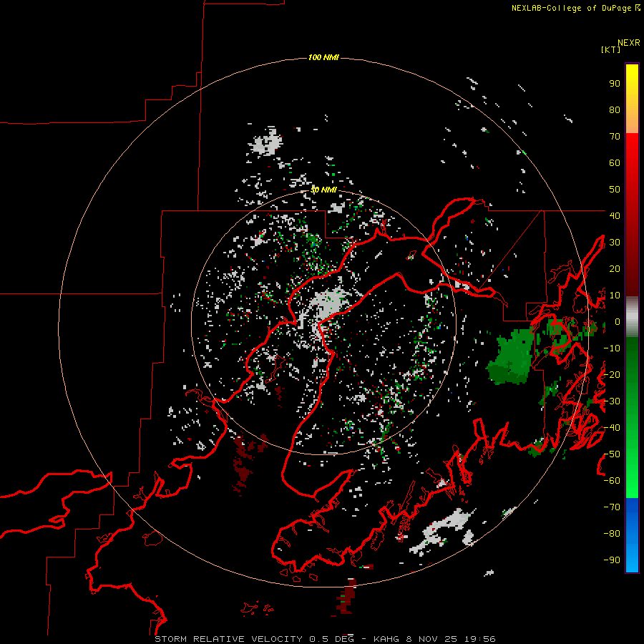Click the -80 tick label on the scale
Screen dimensions: 644x644
(x=612, y=534)
